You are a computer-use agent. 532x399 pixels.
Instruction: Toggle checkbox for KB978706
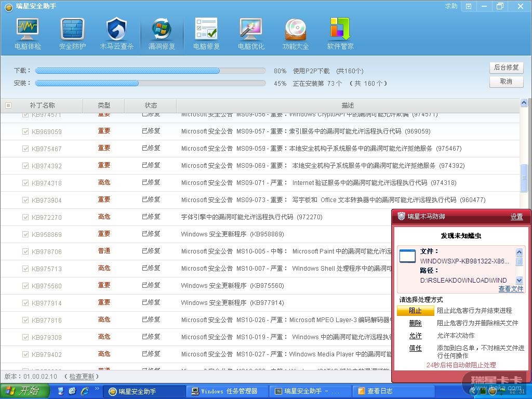25,251
